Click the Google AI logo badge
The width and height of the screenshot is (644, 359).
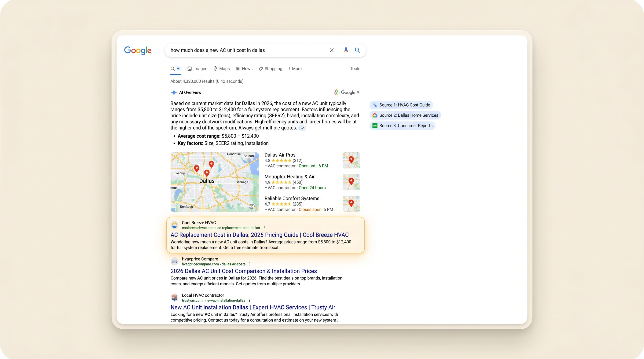(x=347, y=92)
